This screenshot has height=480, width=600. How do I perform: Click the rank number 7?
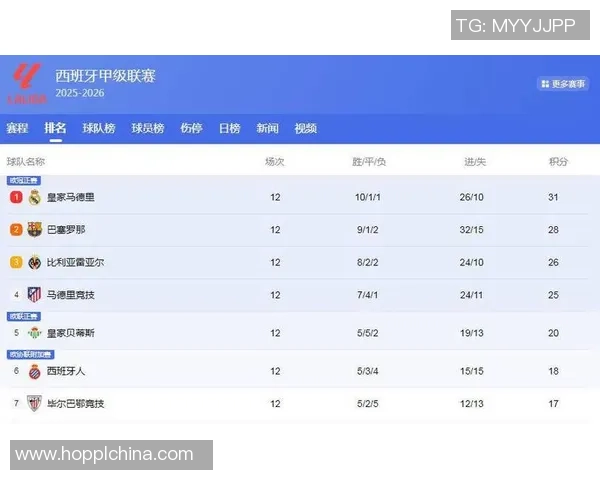pos(16,403)
